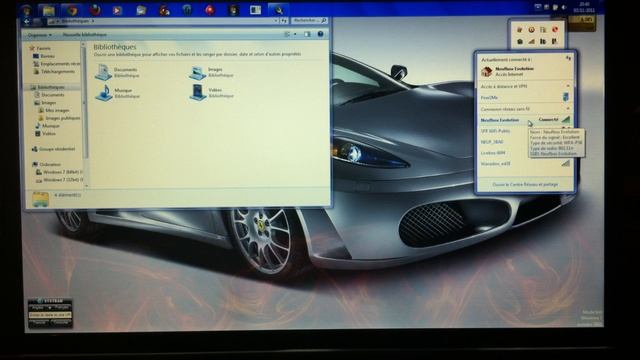This screenshot has width=640, height=360.
Task: Collapse the Connexion réseau sans fil section
Action: [568, 109]
